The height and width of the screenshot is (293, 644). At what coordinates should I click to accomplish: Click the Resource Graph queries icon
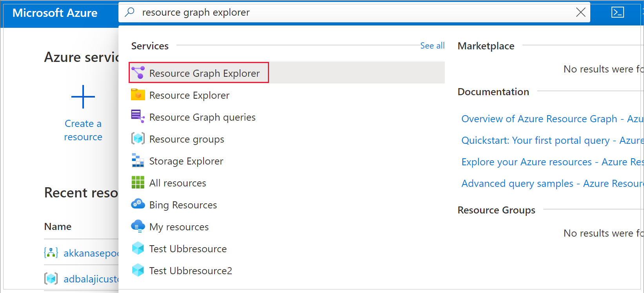138,117
